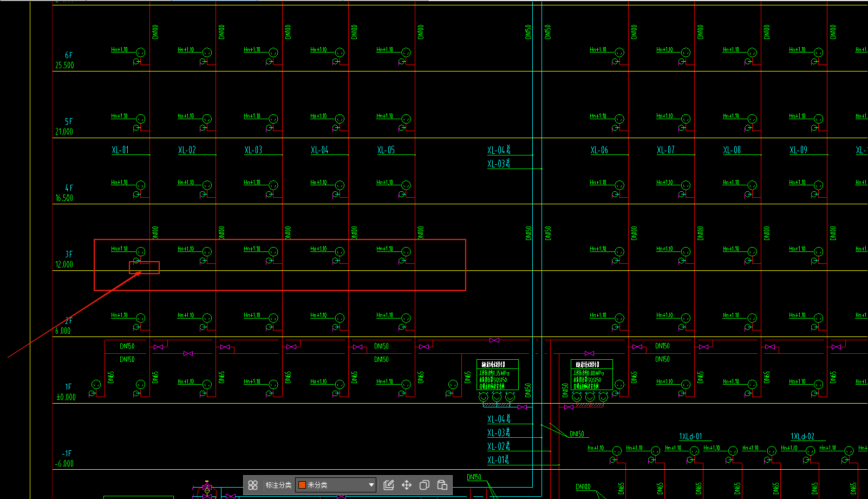
Task: Open the 未分类 category dropdown
Action: (336, 485)
